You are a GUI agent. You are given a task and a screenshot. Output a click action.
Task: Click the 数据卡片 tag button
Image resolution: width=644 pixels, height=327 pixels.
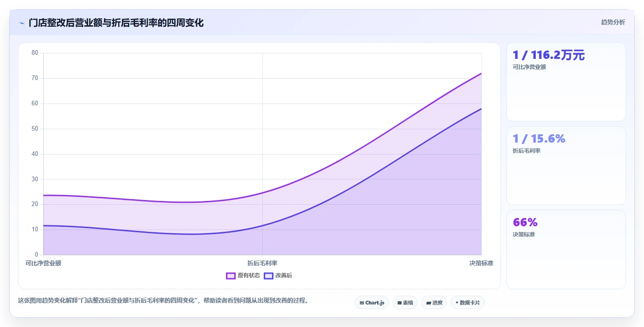pyautogui.click(x=468, y=303)
